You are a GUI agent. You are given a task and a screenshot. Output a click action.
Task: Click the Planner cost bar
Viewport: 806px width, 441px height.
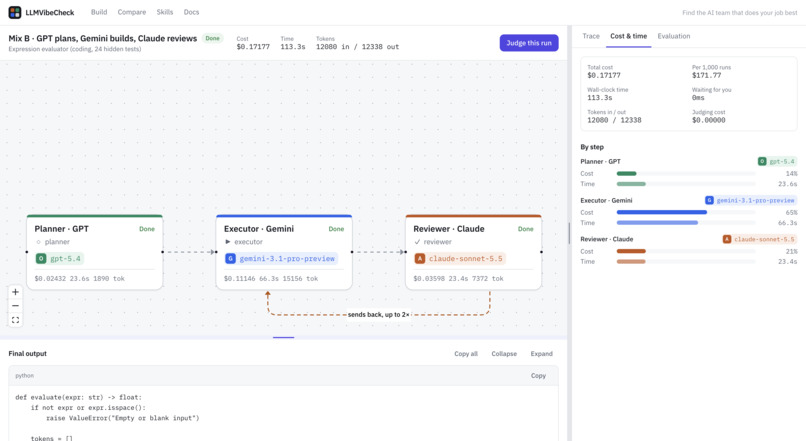point(627,174)
